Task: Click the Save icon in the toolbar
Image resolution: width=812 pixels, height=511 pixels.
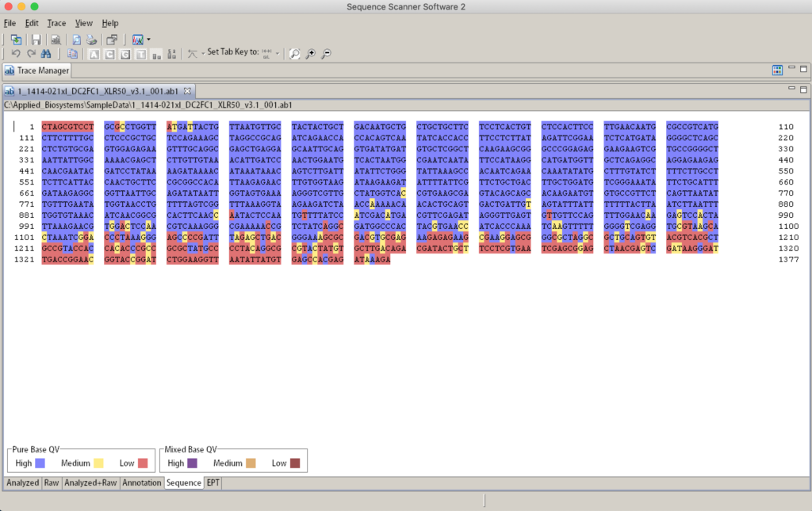Action: [x=36, y=39]
